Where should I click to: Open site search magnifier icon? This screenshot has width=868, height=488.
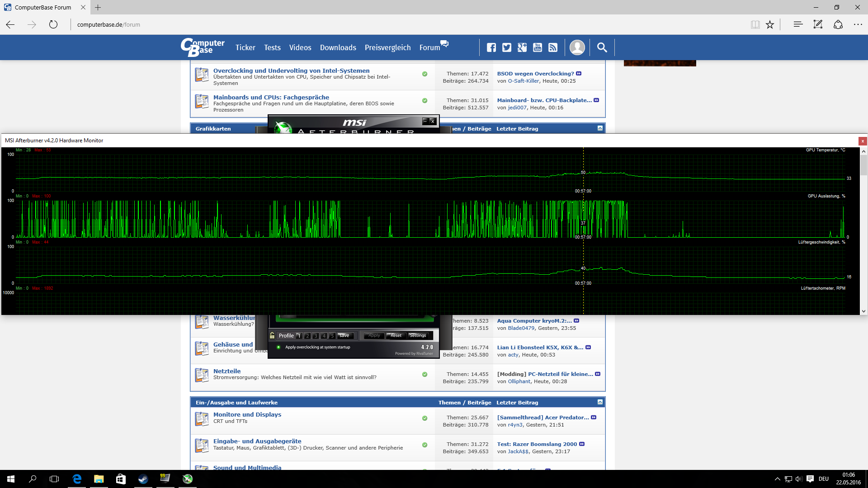coord(602,47)
